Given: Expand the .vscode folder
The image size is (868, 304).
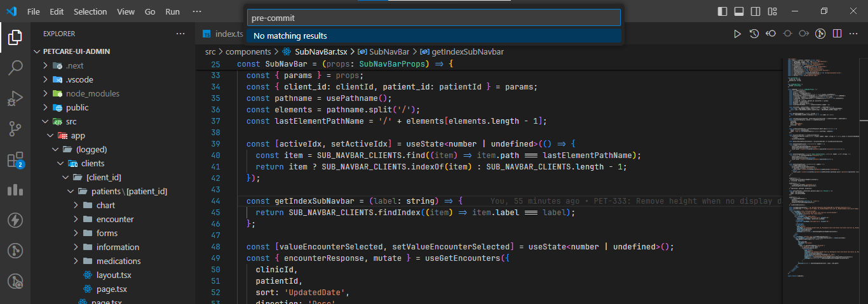Looking at the screenshot, I should click(x=46, y=79).
